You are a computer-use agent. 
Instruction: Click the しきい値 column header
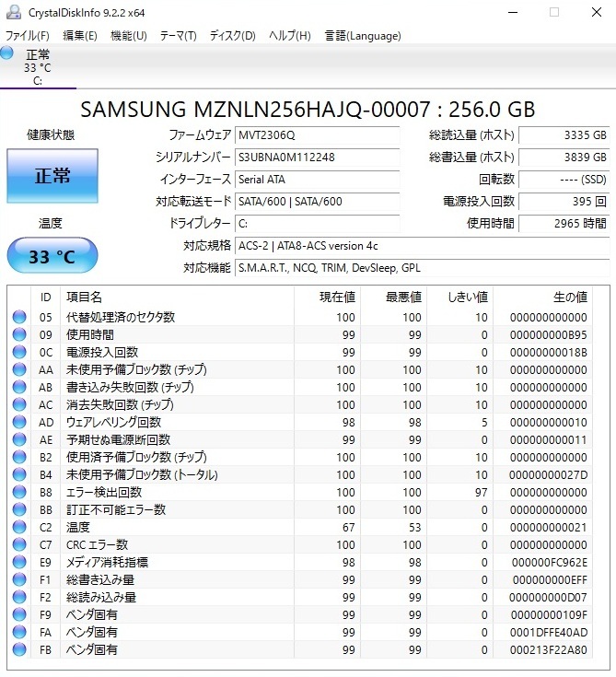(460, 297)
